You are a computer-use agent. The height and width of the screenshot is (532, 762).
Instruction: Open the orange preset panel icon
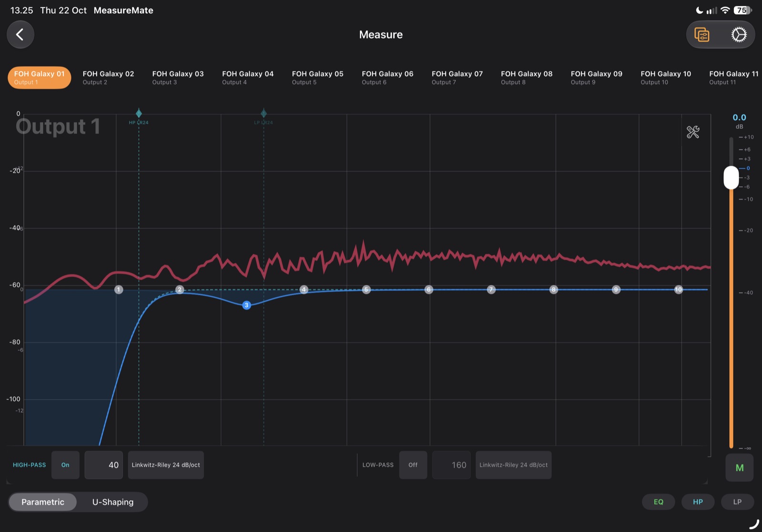702,35
